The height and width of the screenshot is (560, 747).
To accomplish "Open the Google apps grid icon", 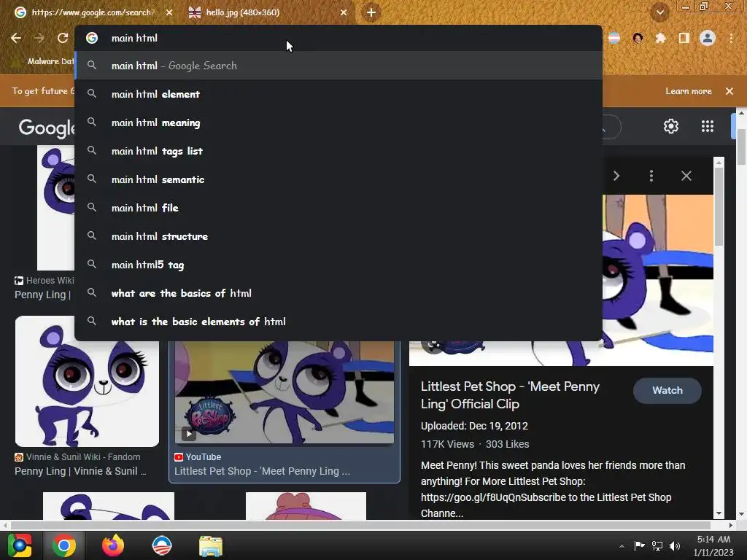I will coord(708,126).
